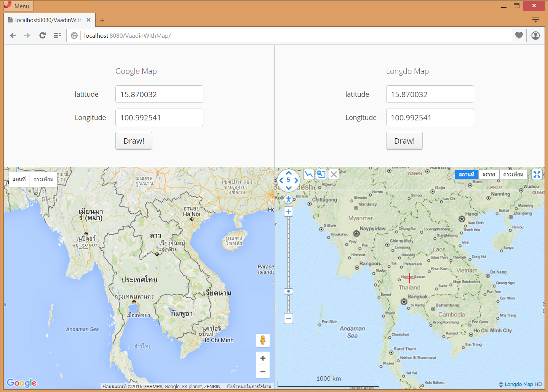Click Naypyidaw label on Longdo map
This screenshot has width=548, height=392.
tap(372, 229)
